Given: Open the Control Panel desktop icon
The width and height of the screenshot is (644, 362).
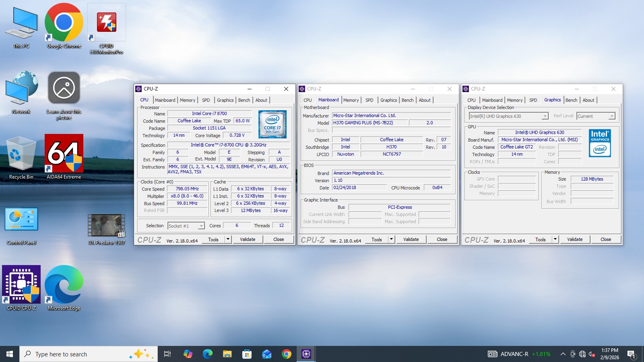Looking at the screenshot, I should [21, 220].
